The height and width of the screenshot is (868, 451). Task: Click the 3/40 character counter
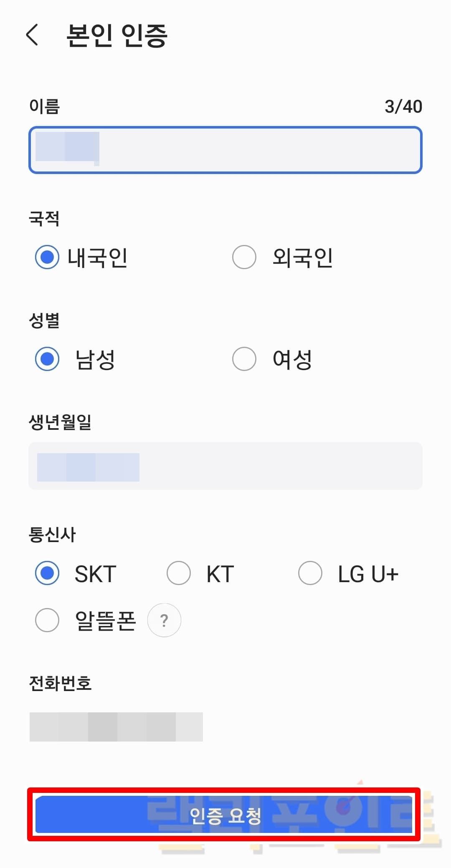pyautogui.click(x=403, y=107)
